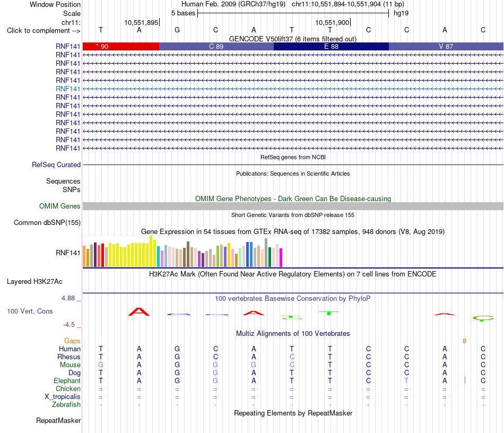Click the "RefSeq Curated" track label
The height and width of the screenshot is (433, 504).
[x=56, y=164]
